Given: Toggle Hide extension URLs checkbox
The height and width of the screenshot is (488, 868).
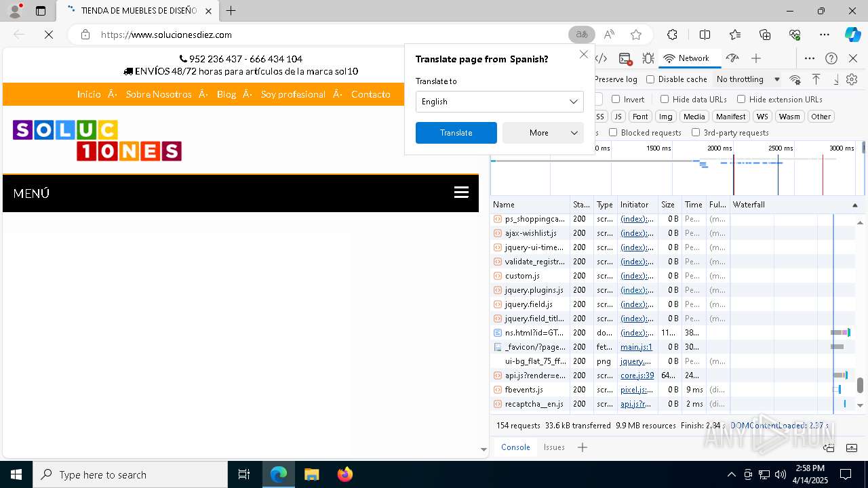Looking at the screenshot, I should tap(741, 99).
